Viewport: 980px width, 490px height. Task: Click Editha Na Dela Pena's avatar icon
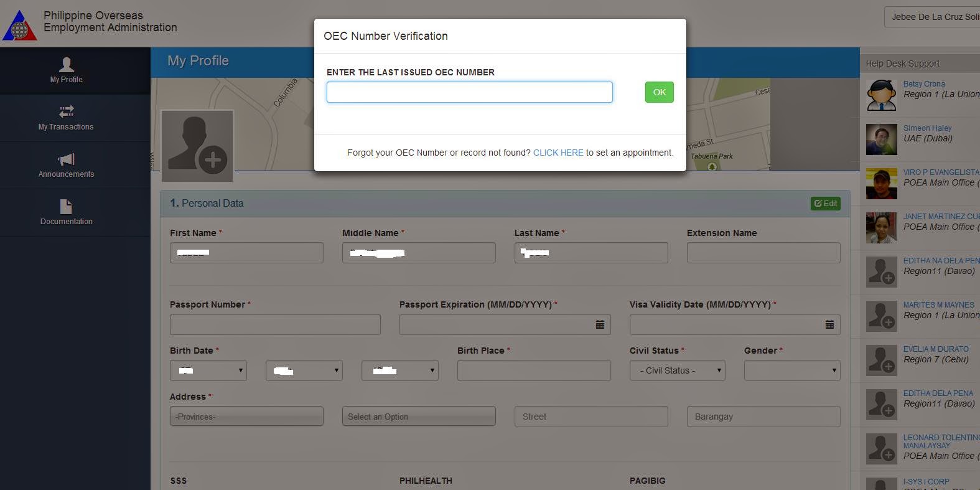[882, 272]
